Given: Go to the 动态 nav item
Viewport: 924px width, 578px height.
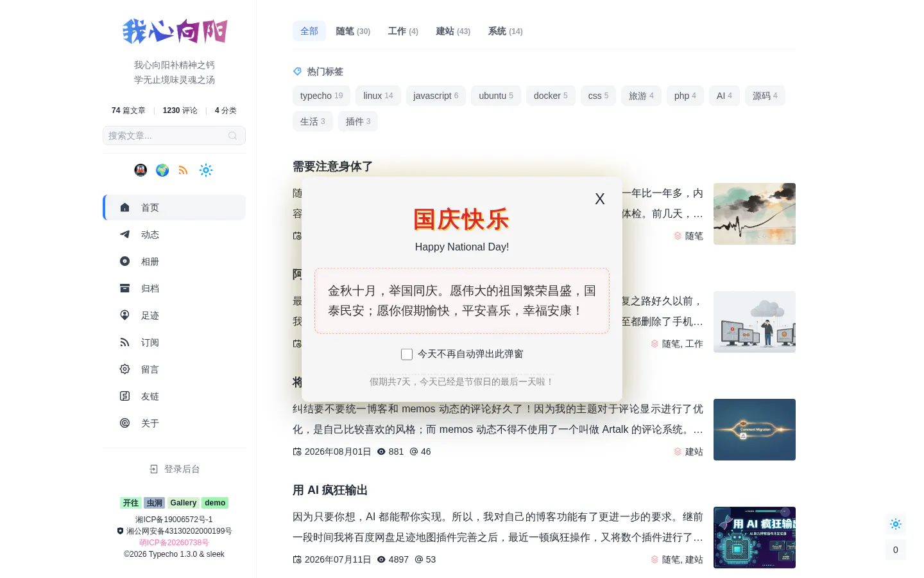Looking at the screenshot, I should click(175, 234).
